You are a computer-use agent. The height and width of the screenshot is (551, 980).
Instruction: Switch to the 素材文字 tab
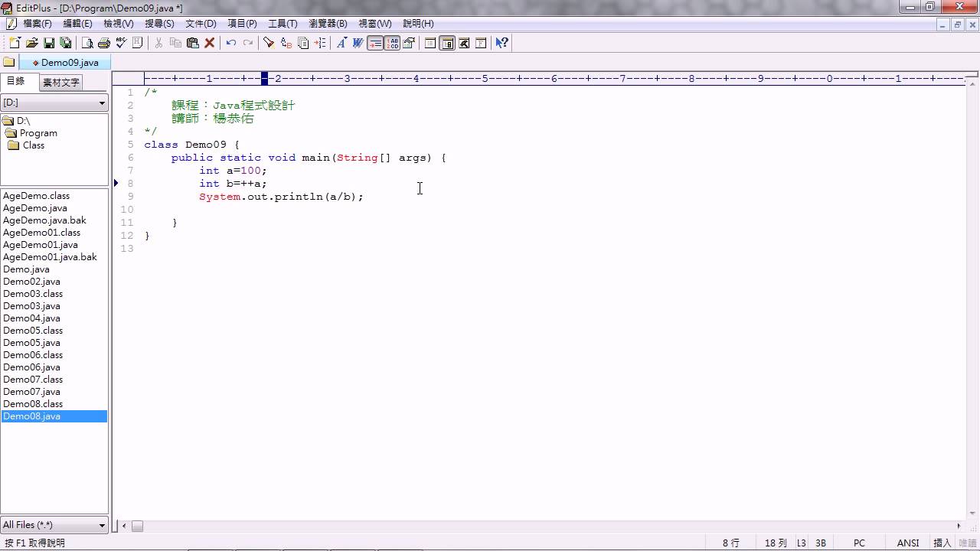[60, 82]
